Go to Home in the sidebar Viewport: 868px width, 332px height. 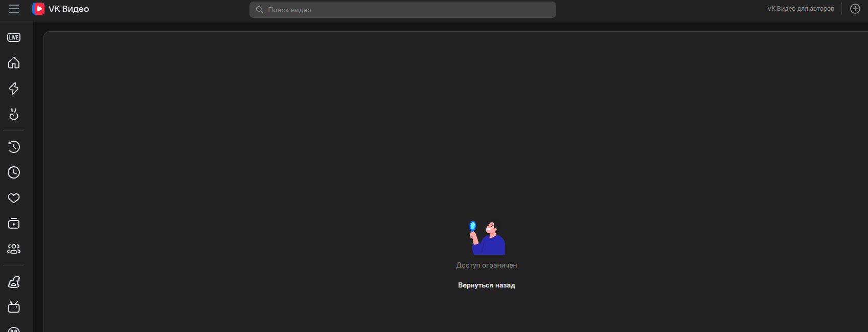point(14,62)
